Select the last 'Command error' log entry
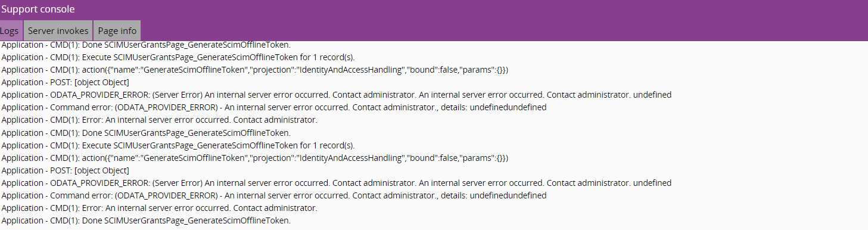Screen dimensions: 868x230 point(273,195)
